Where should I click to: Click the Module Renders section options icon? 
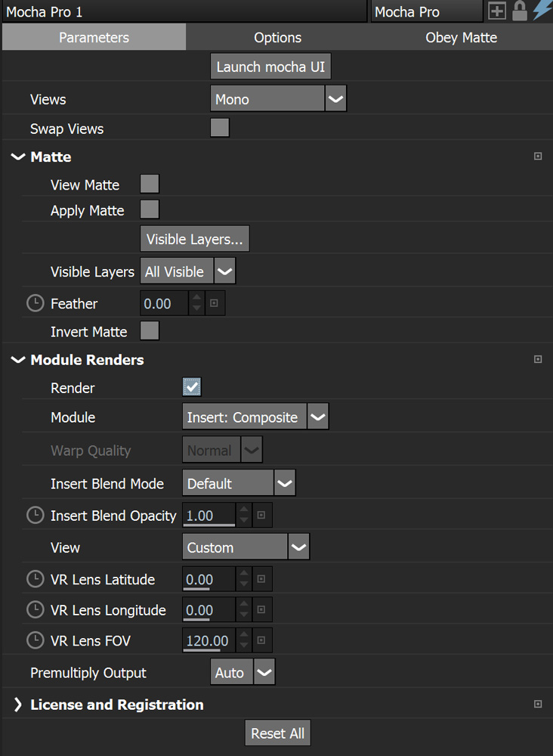pos(538,359)
